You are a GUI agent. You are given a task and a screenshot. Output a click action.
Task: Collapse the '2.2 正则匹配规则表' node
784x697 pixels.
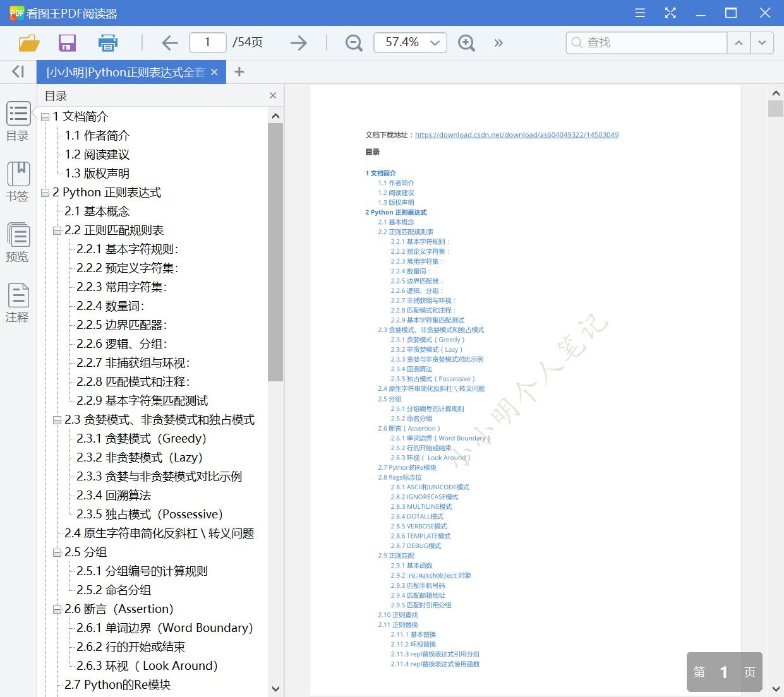57,230
